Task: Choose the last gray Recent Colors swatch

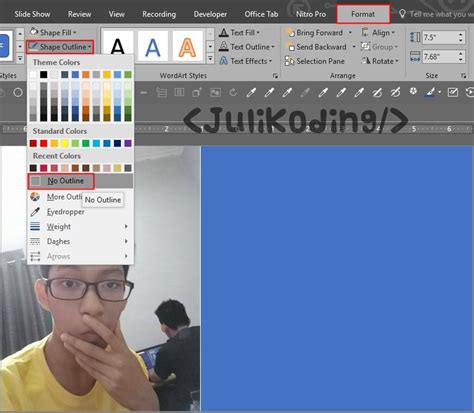Action: 128,168
